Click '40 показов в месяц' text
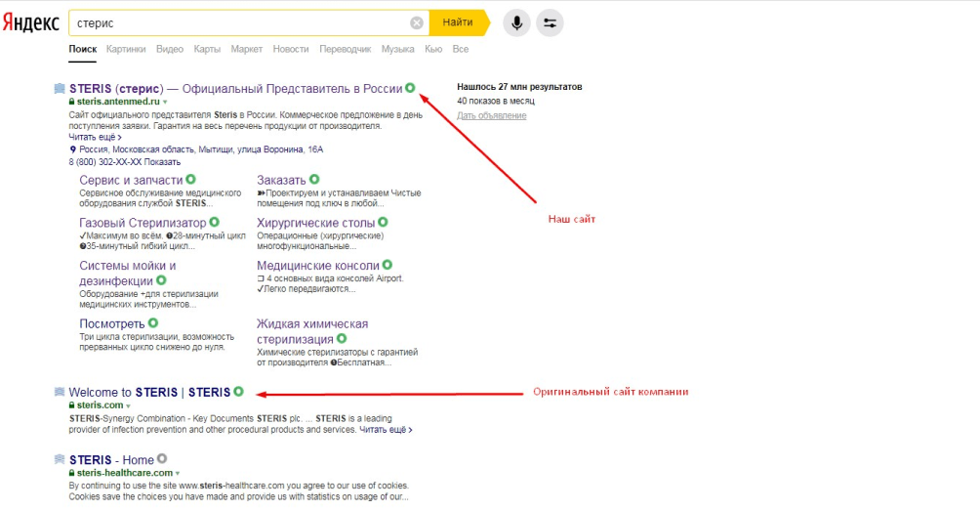980x510 pixels. pos(496,101)
